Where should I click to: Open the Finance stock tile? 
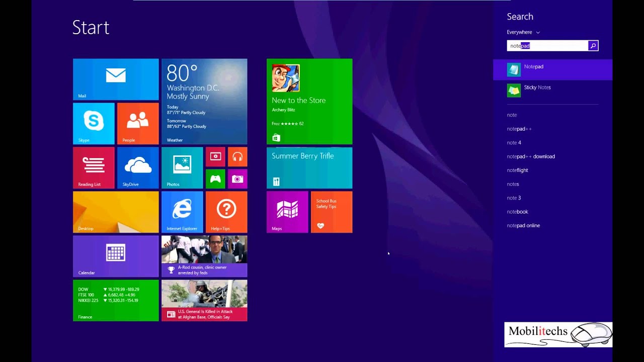click(x=116, y=301)
